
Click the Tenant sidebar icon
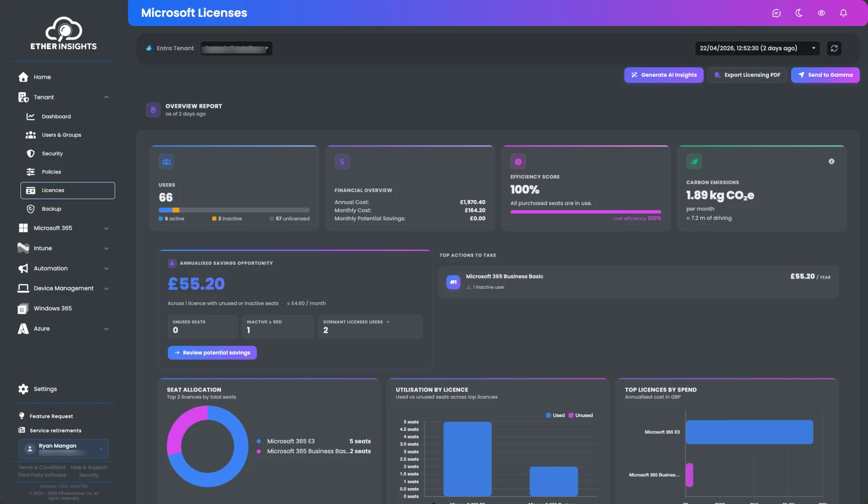[23, 97]
